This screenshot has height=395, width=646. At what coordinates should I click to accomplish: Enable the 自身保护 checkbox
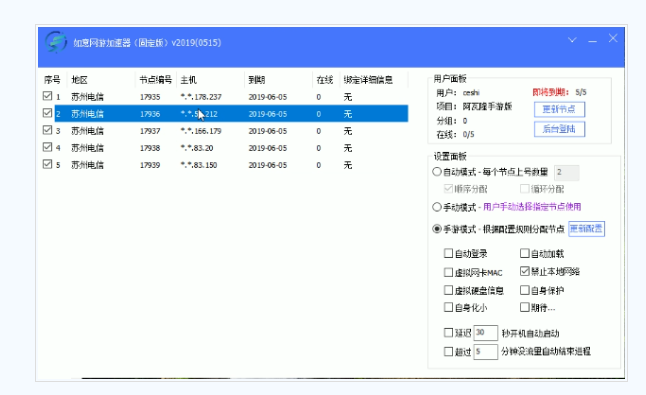click(524, 290)
